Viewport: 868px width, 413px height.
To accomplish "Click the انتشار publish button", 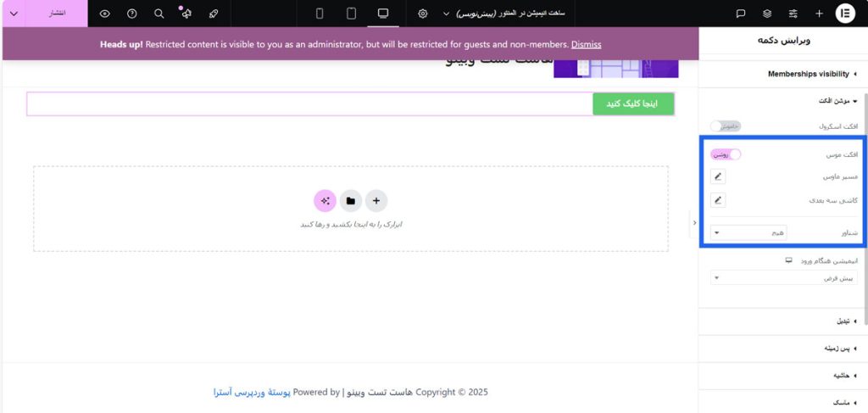I will (57, 14).
